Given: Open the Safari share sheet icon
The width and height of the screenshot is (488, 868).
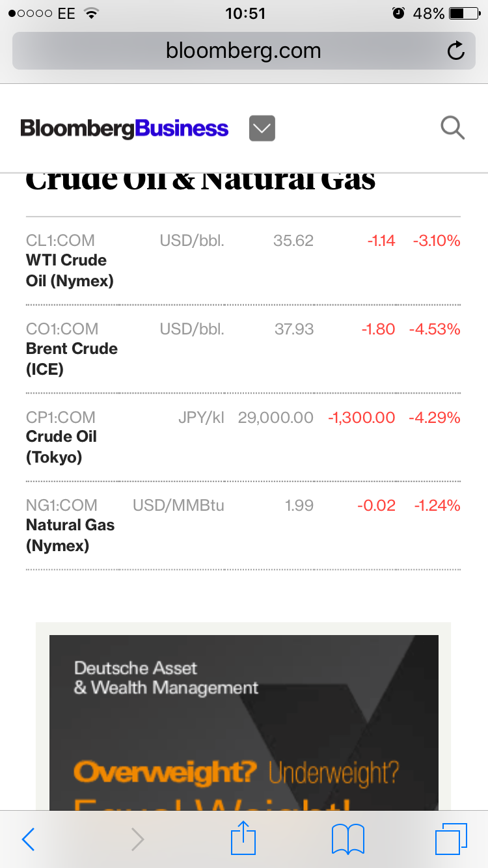Looking at the screenshot, I should (x=244, y=838).
